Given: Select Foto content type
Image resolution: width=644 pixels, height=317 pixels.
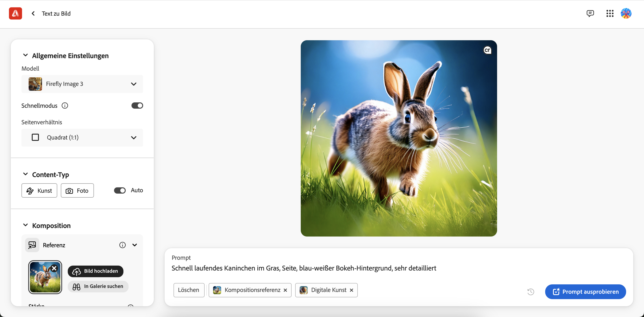Looking at the screenshot, I should pos(77,191).
